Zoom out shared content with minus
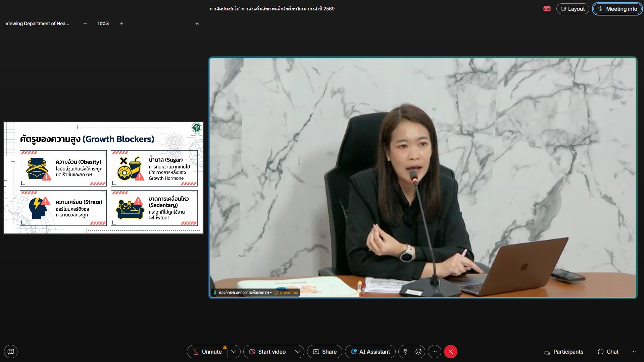This screenshot has width=644, height=362. coord(85,23)
